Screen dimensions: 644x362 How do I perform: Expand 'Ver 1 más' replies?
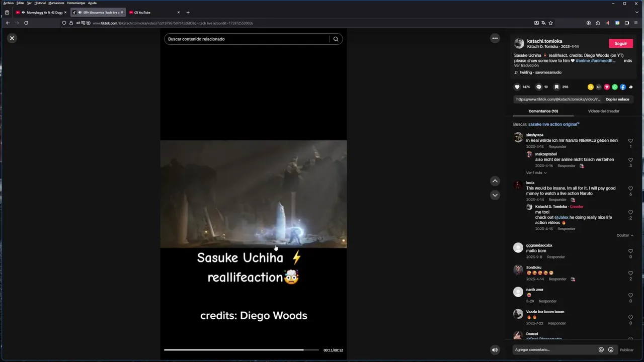[x=536, y=172]
